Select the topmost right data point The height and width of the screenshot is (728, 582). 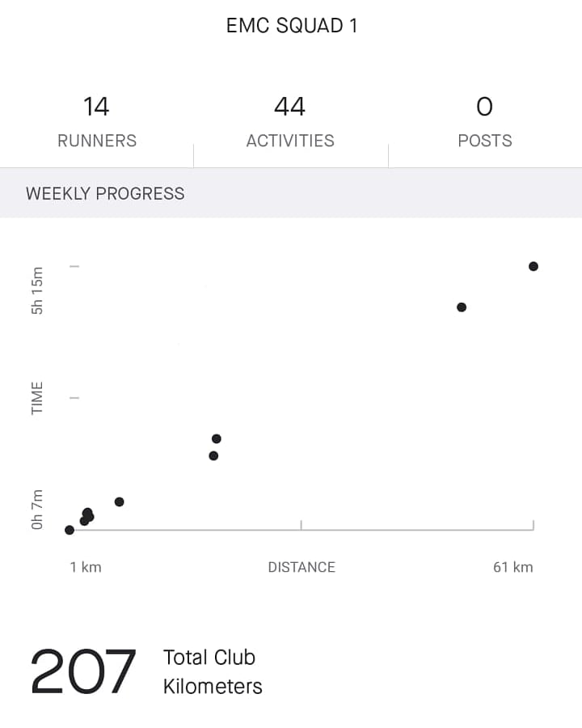click(x=533, y=266)
